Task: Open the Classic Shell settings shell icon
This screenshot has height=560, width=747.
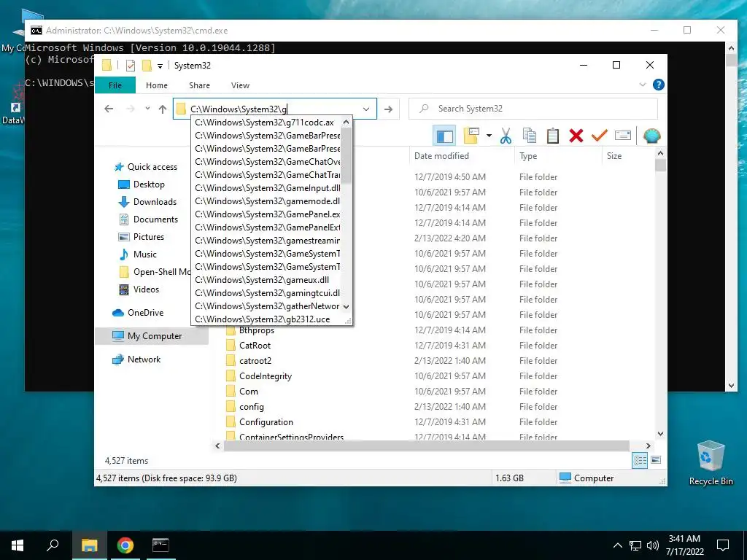Action: coord(651,136)
